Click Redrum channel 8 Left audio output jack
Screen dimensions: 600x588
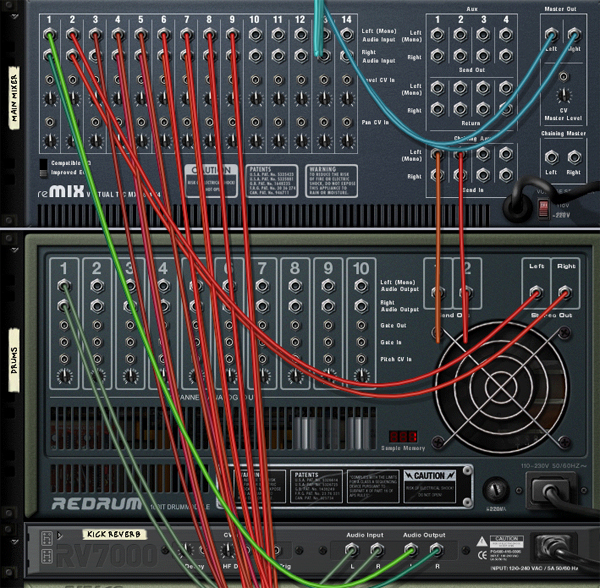[295, 286]
